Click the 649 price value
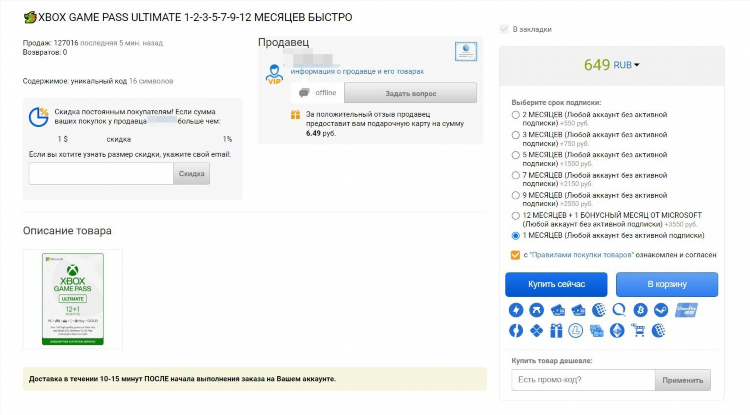 tap(597, 65)
